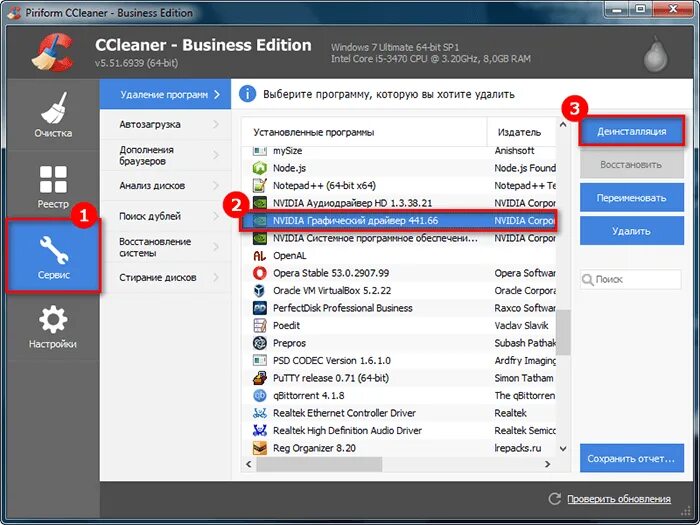The height and width of the screenshot is (525, 700).
Task: Open Дополнения браузеров tab
Action: click(165, 155)
